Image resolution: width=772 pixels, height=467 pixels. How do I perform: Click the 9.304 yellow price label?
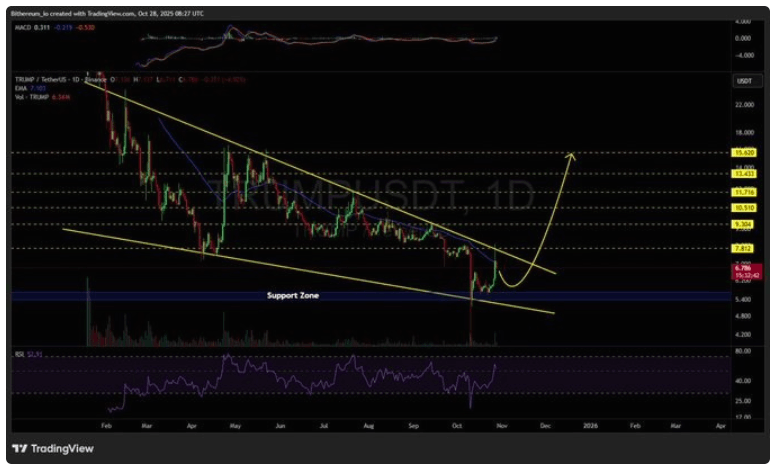(x=743, y=225)
